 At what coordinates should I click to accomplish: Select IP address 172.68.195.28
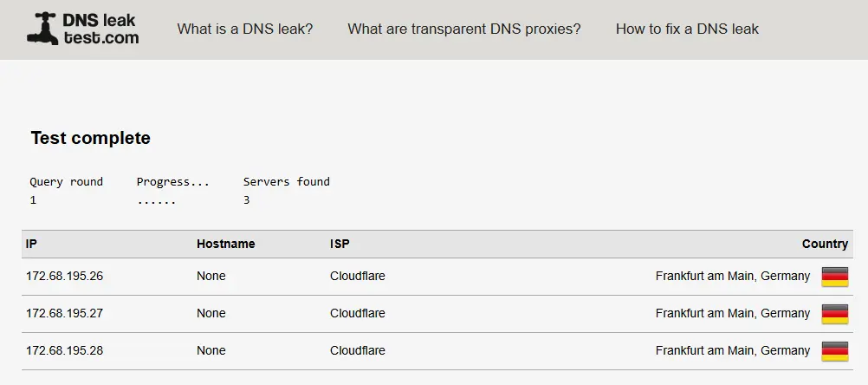point(64,350)
